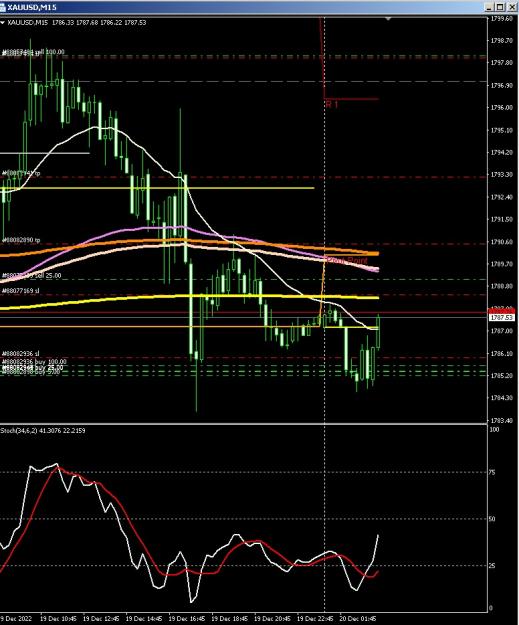Click the gray chart shift triangle marker
The width and height of the screenshot is (519, 625).
(x=388, y=19)
